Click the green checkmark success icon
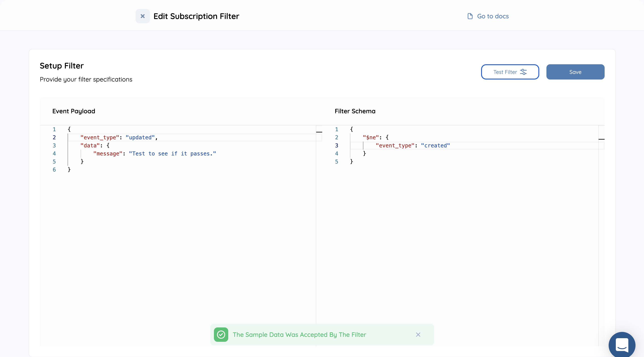The image size is (644, 357). coord(221,334)
